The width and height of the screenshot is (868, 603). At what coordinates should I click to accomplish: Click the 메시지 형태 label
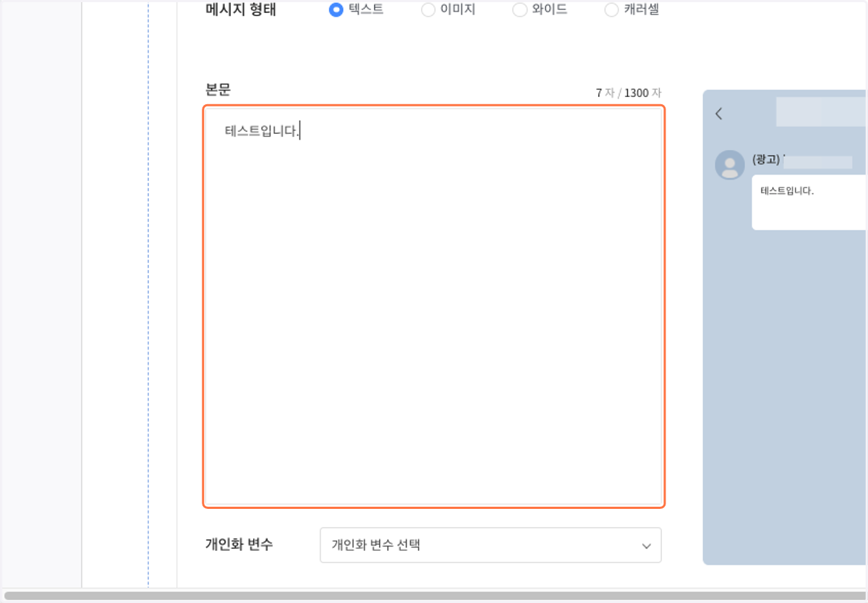click(x=241, y=10)
